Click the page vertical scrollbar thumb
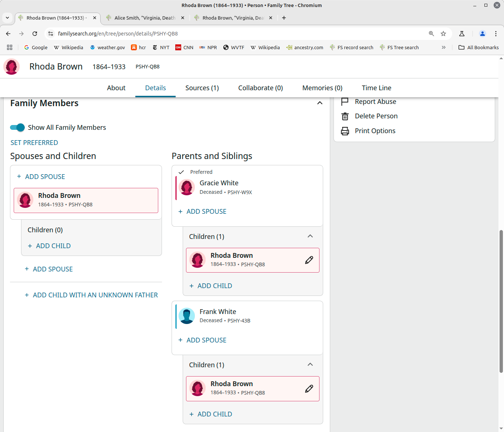Image resolution: width=504 pixels, height=432 pixels. coord(501,301)
